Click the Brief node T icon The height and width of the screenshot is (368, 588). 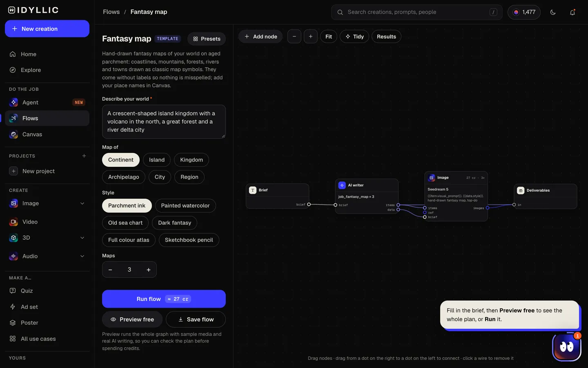point(253,190)
